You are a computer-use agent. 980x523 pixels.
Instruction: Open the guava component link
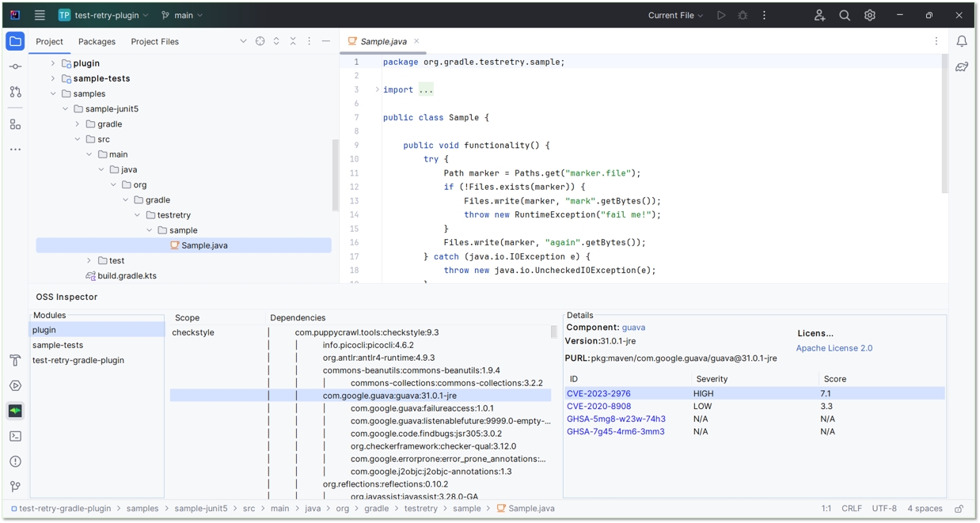point(633,328)
